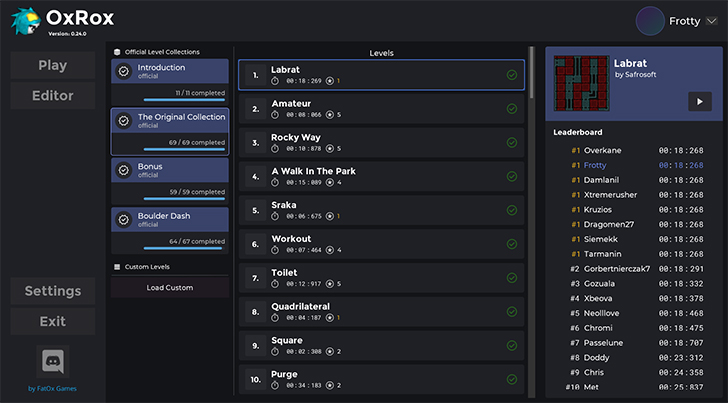Click the completed checkmark on Square level

pyautogui.click(x=512, y=345)
